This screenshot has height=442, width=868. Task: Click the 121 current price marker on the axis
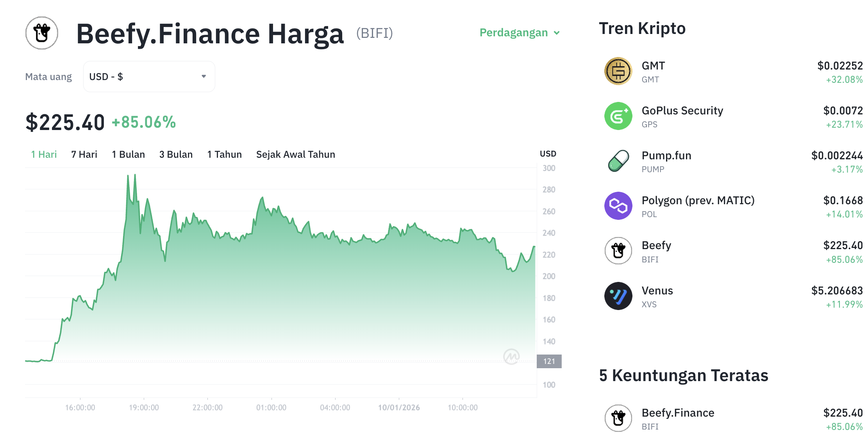click(x=549, y=361)
